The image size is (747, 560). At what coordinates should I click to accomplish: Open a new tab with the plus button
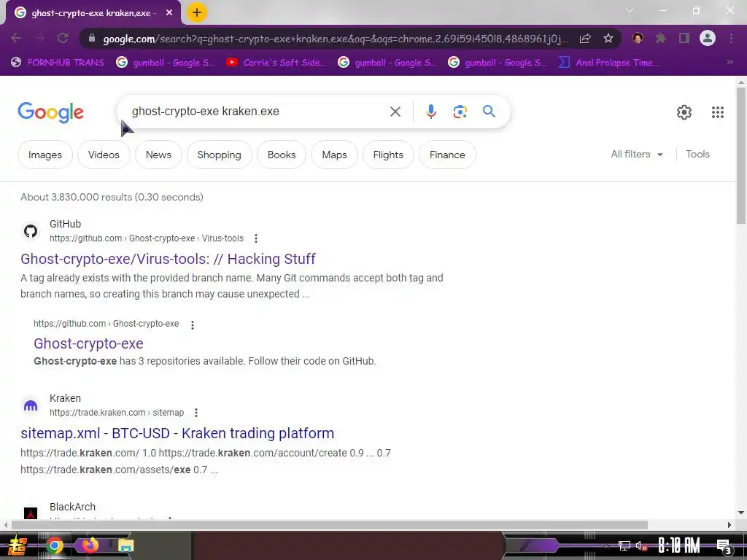pos(197,12)
